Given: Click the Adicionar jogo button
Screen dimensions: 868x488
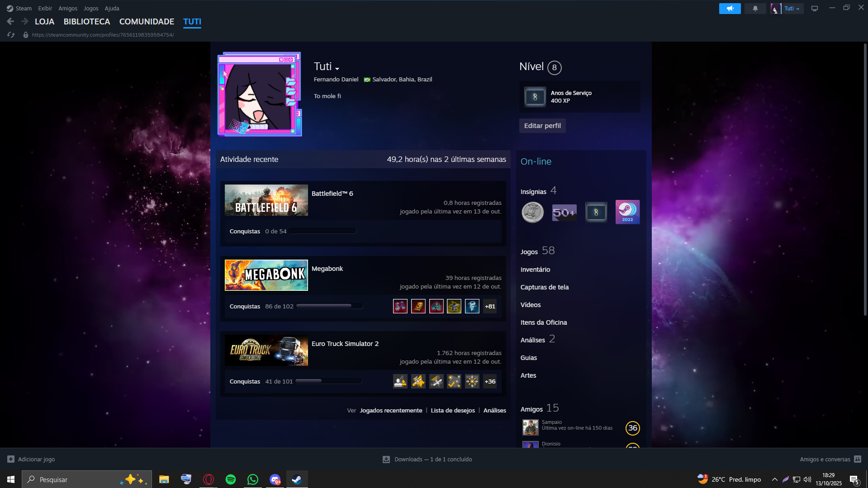Looking at the screenshot, I should tap(32, 459).
